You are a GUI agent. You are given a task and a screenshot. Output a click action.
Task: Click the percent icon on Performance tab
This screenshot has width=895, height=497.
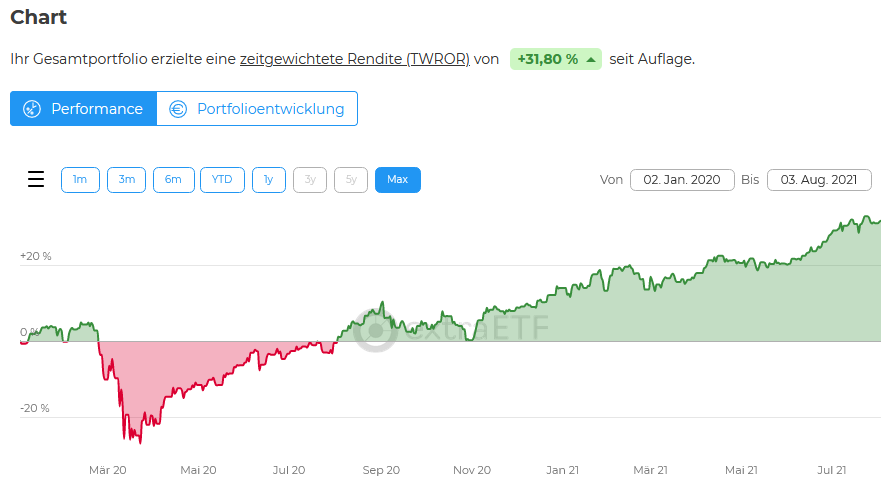pyautogui.click(x=31, y=109)
